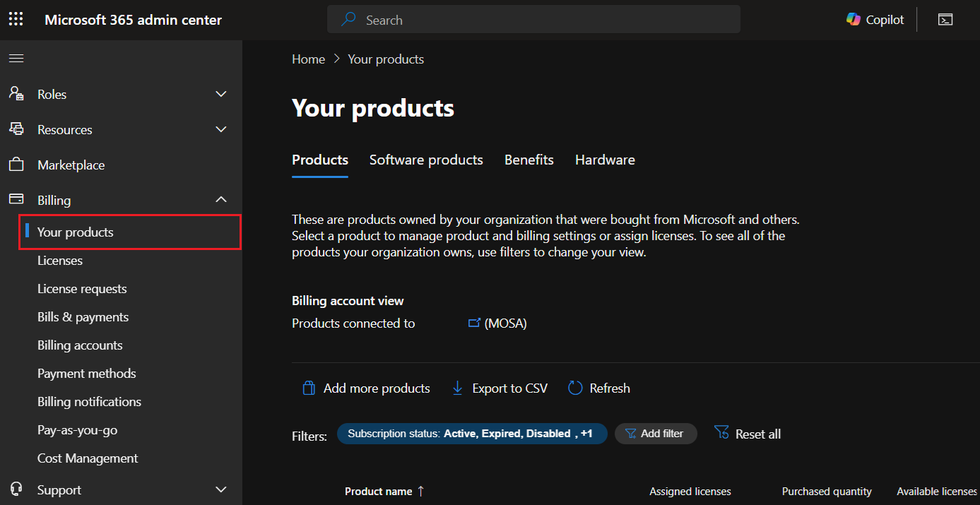Open the Cloud Shell terminal icon

[x=945, y=20]
